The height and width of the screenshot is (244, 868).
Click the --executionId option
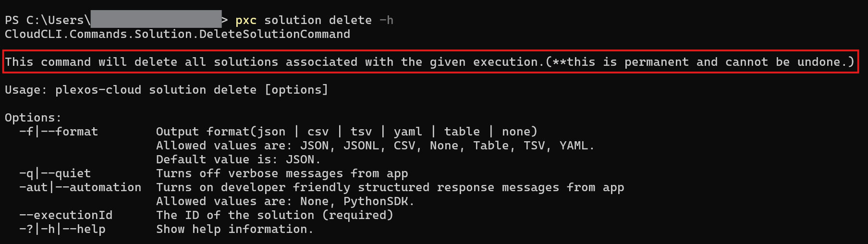tap(66, 215)
